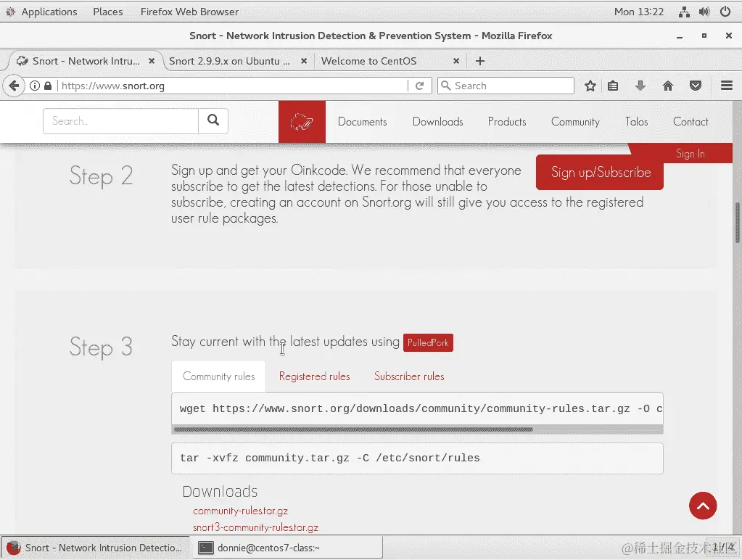Image resolution: width=742 pixels, height=560 pixels.
Task: Reload the page with the refresh icon
Action: (419, 86)
